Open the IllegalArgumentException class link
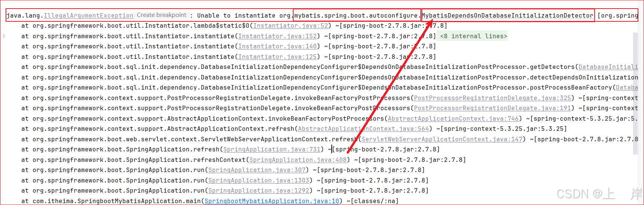The width and height of the screenshot is (644, 205). pyautogui.click(x=89, y=16)
